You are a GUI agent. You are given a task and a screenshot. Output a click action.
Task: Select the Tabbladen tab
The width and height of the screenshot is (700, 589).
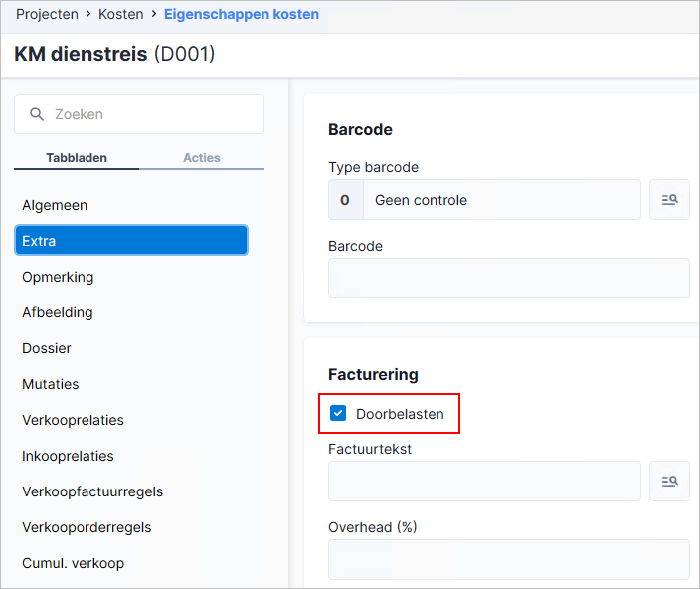tap(77, 158)
